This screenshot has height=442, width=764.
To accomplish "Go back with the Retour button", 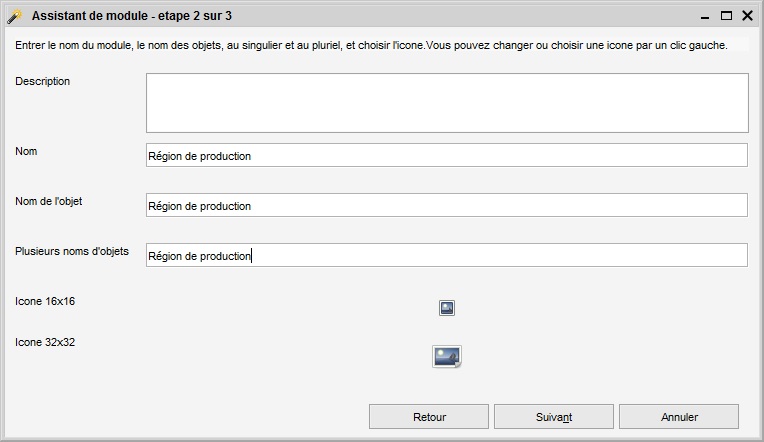I will pos(429,417).
